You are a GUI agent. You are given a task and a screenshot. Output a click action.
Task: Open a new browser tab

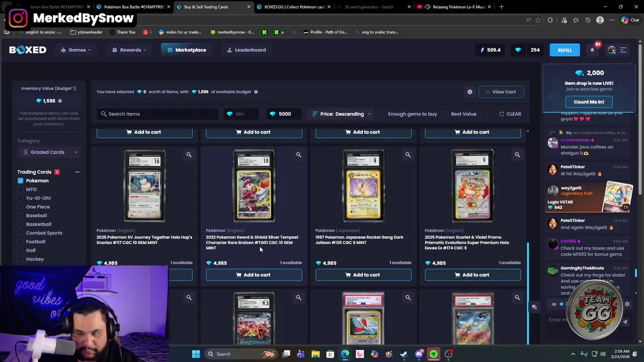(502, 7)
